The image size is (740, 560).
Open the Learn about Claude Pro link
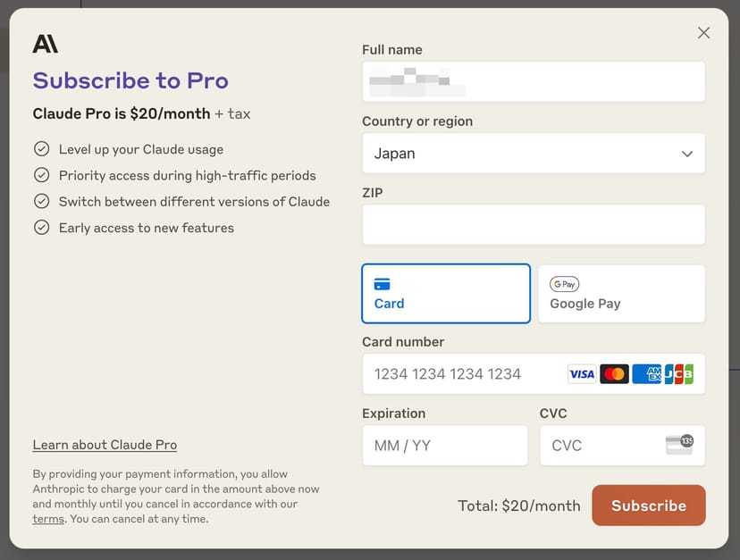tap(105, 445)
